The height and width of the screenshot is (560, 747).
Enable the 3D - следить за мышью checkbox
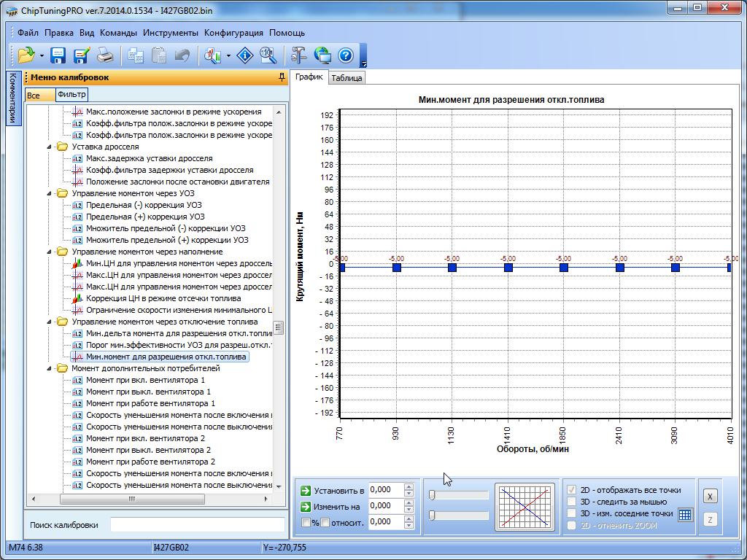[573, 502]
